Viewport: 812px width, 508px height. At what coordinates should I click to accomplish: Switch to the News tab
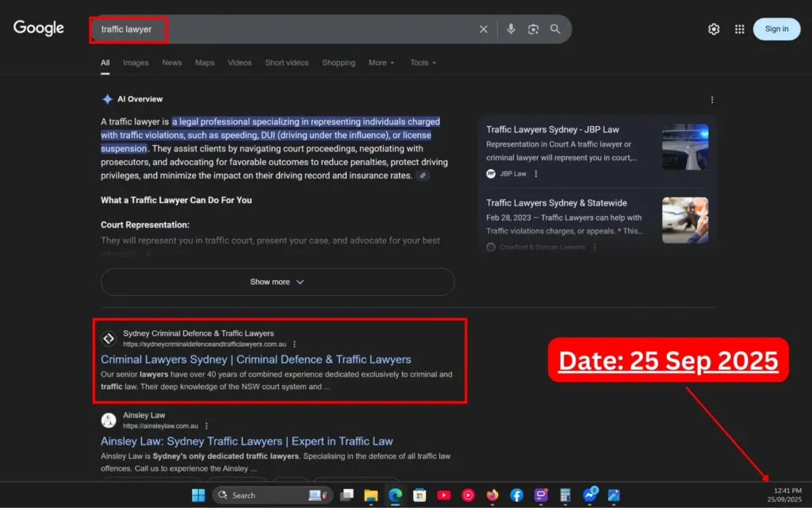coord(171,63)
